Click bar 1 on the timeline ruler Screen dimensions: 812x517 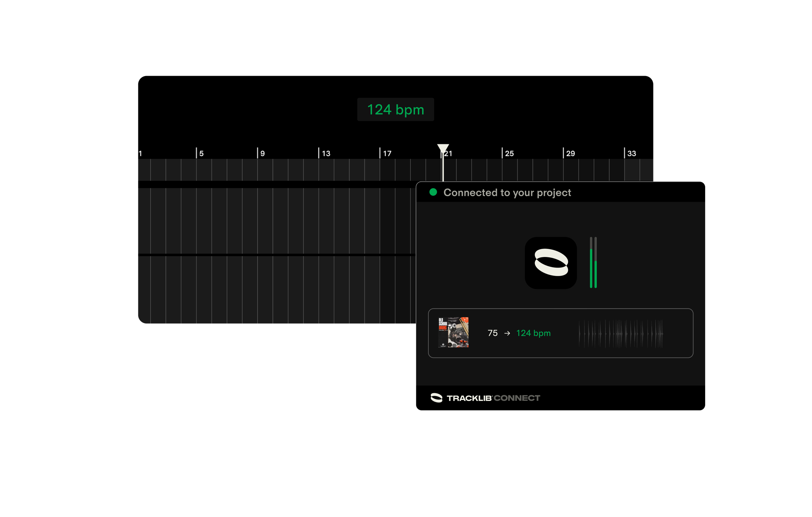tap(140, 153)
